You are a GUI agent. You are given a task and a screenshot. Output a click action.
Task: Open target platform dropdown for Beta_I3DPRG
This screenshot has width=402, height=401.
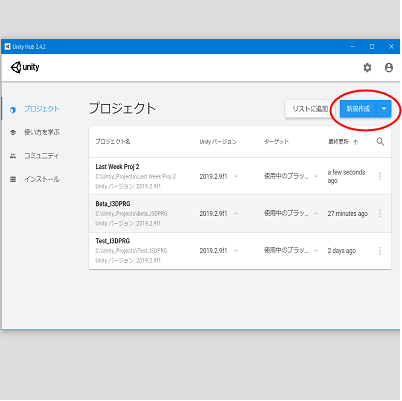point(316,213)
